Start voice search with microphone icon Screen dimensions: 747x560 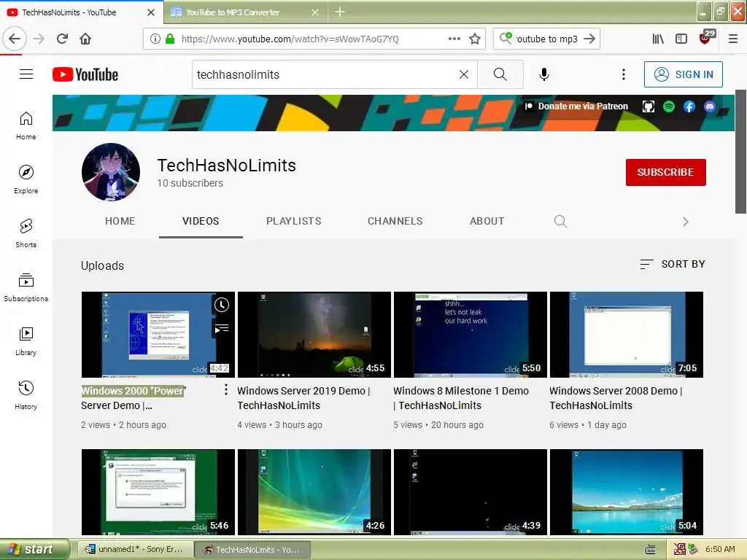(544, 74)
